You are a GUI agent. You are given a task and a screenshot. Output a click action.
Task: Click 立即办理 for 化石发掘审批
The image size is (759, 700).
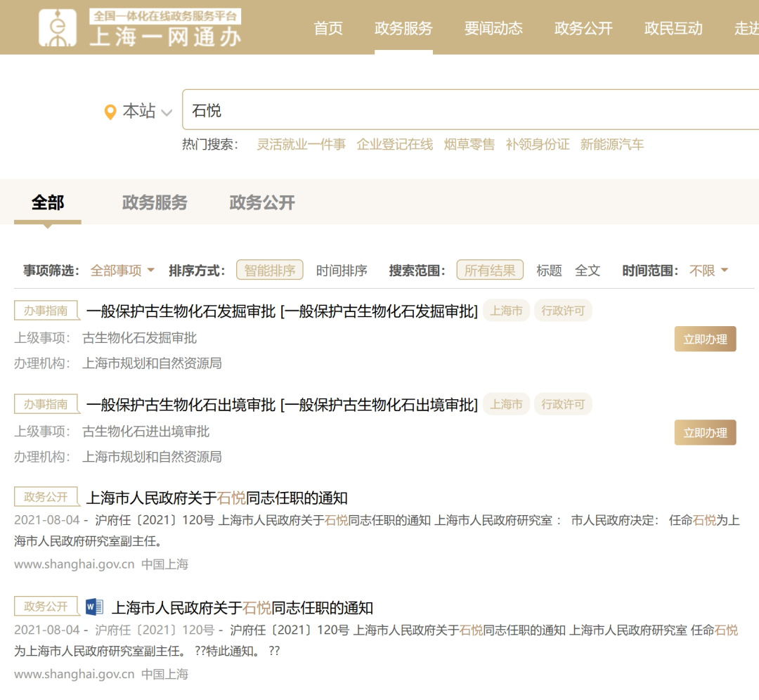point(705,339)
